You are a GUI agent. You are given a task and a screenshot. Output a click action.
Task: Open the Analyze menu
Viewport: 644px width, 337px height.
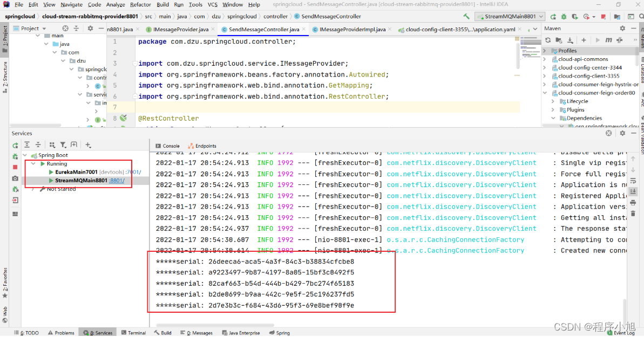(116, 4)
